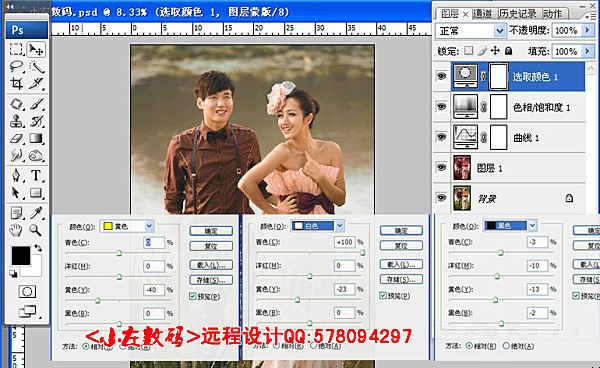Click lock position icon
Screen dimensions: 600x368
495,50
